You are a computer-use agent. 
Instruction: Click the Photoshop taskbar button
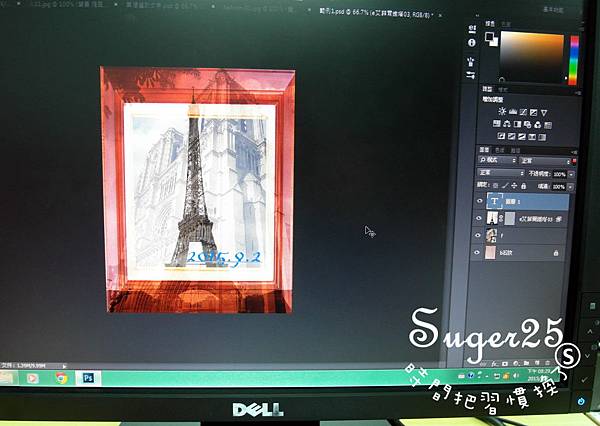pos(88,378)
